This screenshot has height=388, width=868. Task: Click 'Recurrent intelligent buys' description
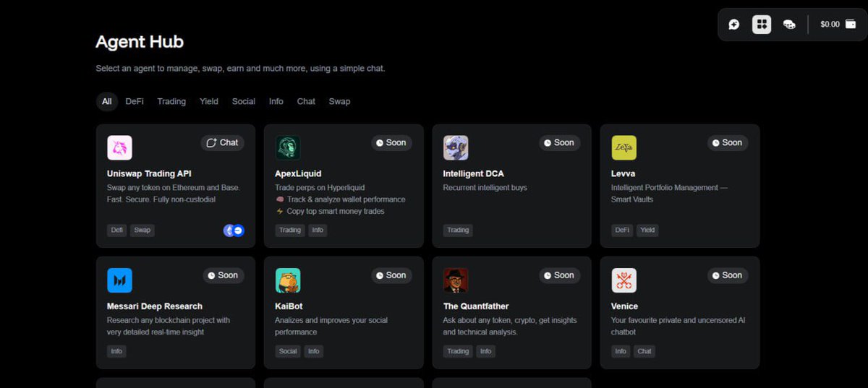coord(485,188)
